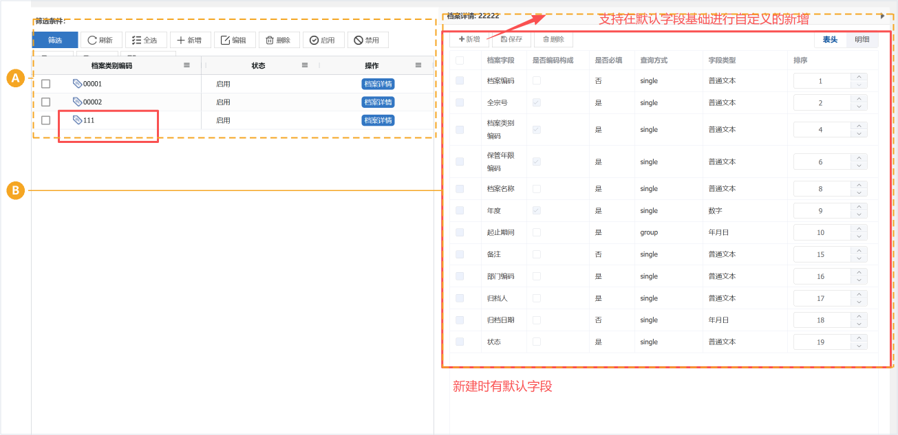Screen dimensions: 898x435
Task: Open the 档案类别编码 column menu icon
Action: (187, 65)
